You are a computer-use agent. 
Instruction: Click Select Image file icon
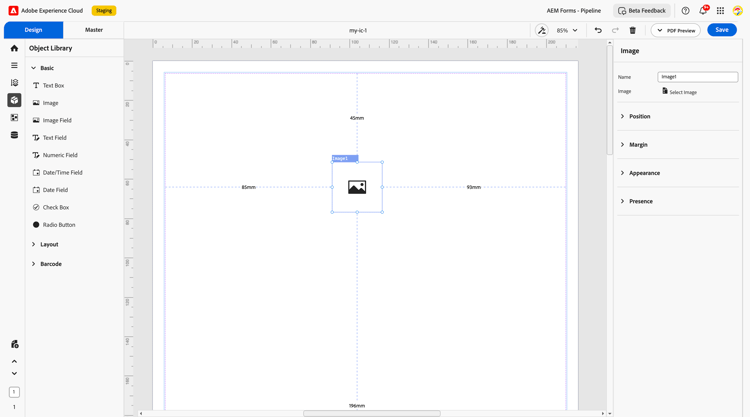pyautogui.click(x=665, y=91)
